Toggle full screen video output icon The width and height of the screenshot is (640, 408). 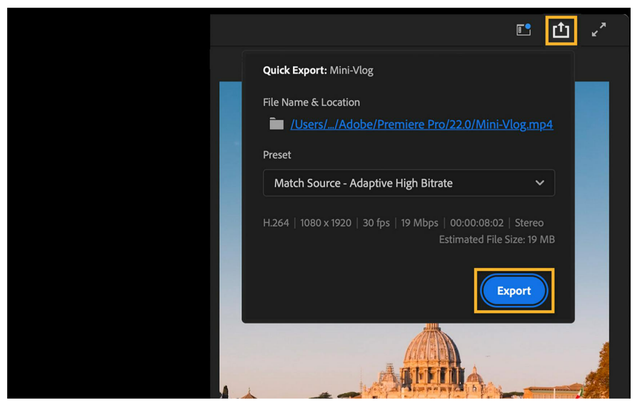[x=599, y=30]
